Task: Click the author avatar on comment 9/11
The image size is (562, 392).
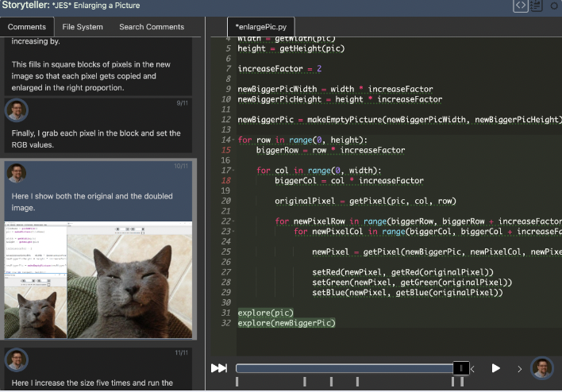Action: pyautogui.click(x=17, y=110)
